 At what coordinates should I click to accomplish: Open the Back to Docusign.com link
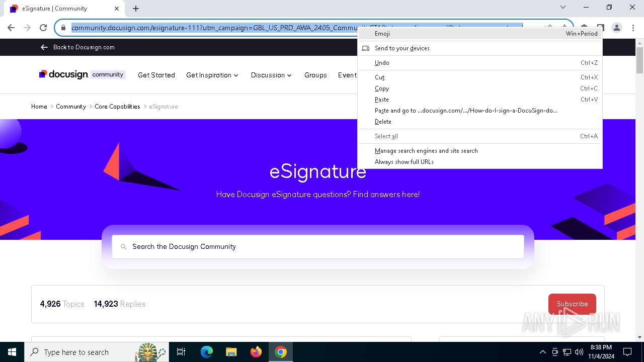(84, 47)
